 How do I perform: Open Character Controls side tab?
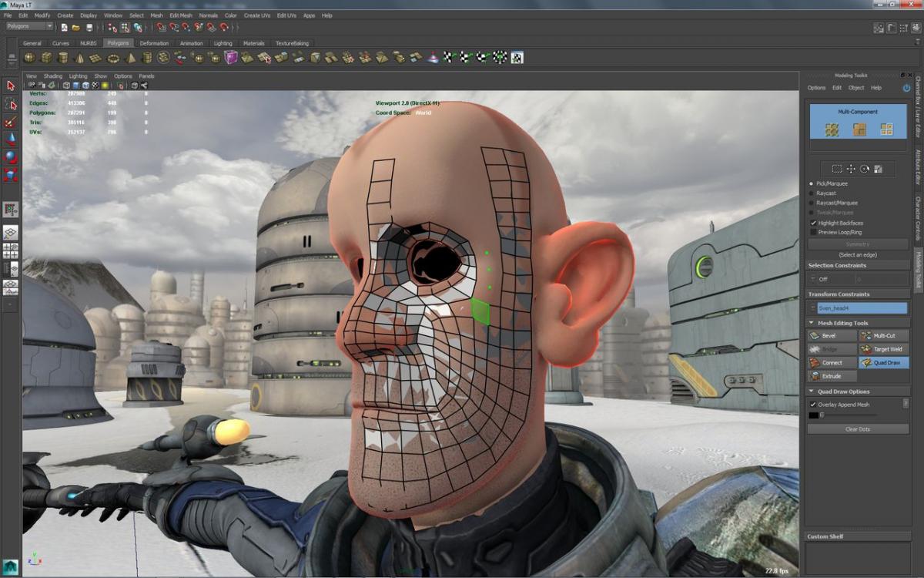[x=918, y=218]
